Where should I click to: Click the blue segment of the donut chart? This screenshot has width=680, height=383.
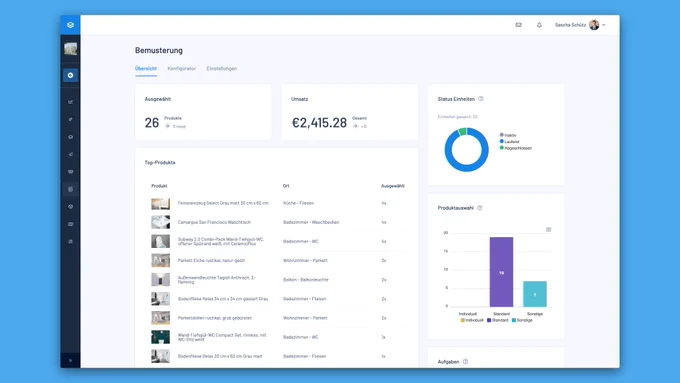pyautogui.click(x=468, y=168)
